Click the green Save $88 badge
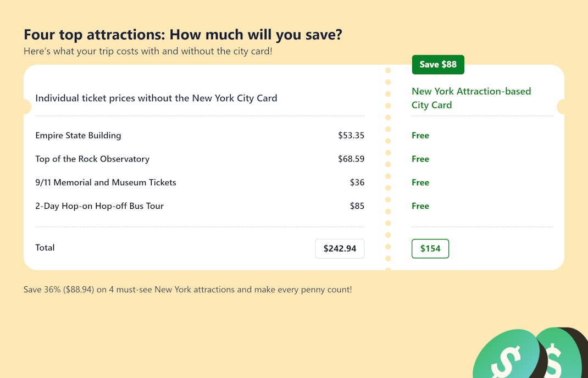This screenshot has height=378, width=588. point(438,65)
